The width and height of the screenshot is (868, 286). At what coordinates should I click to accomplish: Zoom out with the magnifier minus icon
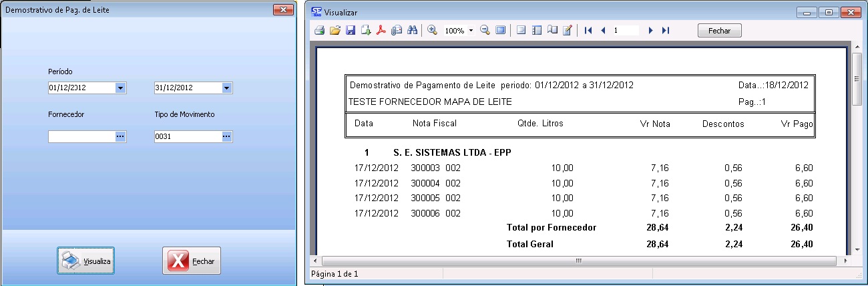click(x=485, y=31)
